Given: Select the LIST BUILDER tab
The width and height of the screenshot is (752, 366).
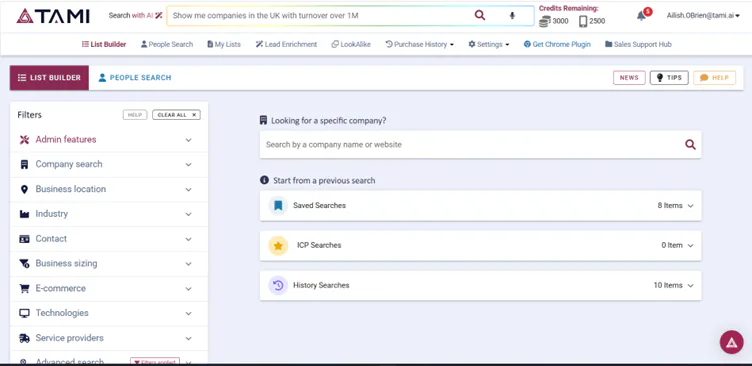Looking at the screenshot, I should click(49, 78).
